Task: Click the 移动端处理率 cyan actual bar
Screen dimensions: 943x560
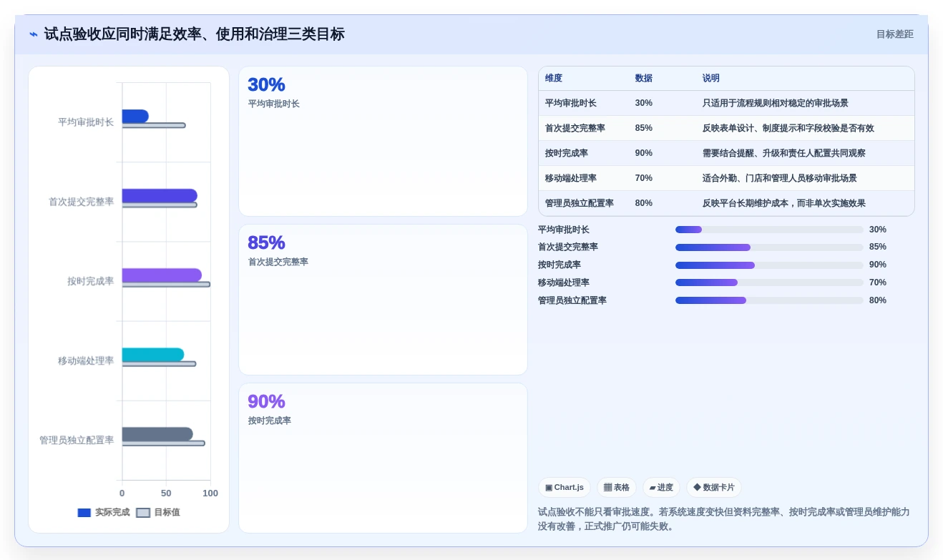Action: pyautogui.click(x=153, y=354)
